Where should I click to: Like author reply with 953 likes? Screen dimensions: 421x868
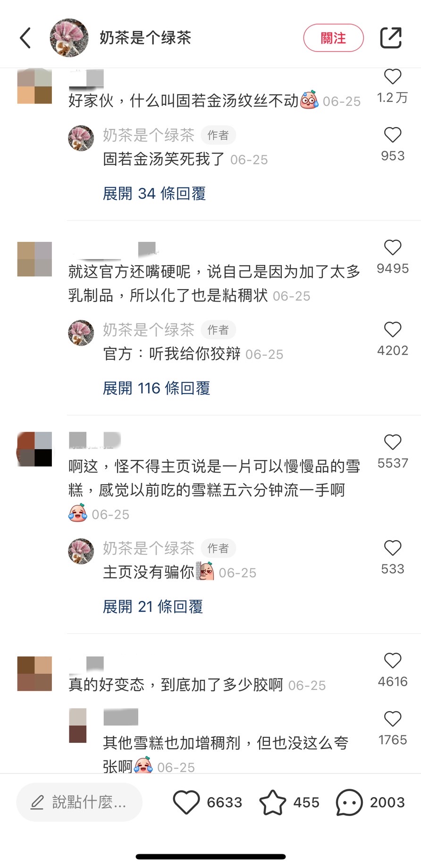393,135
